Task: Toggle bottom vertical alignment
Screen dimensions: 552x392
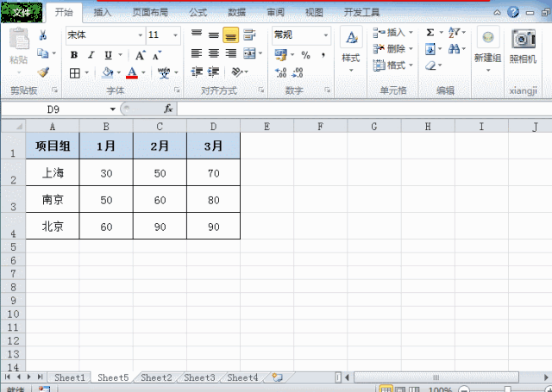Action: pos(230,34)
